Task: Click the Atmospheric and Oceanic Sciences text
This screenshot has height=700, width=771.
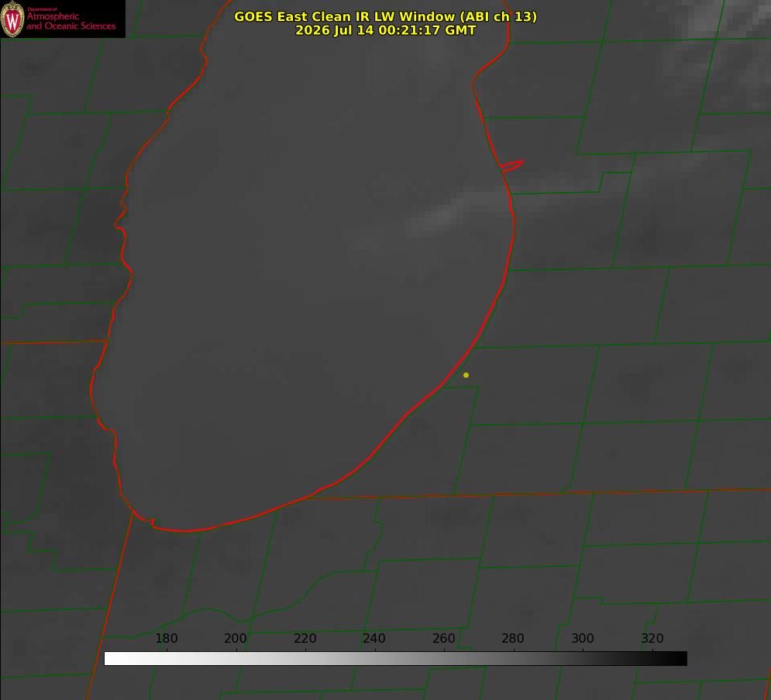Action: pyautogui.click(x=71, y=21)
